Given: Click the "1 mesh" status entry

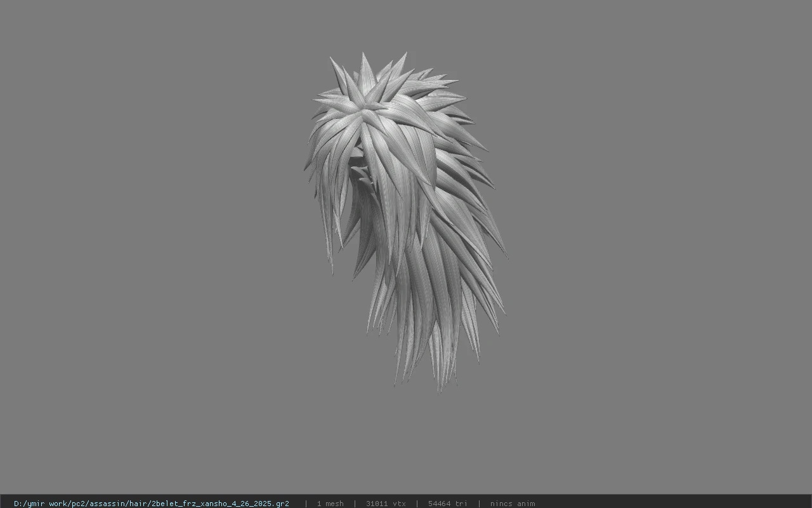Looking at the screenshot, I should (x=331, y=504).
